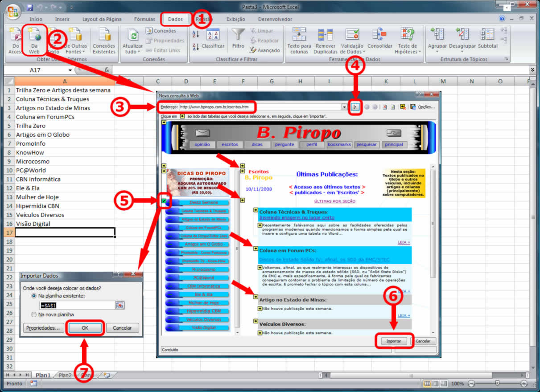This screenshot has height=392, width=540.
Task: Click the Go (Ir) icon beside the address box
Action: [355, 107]
